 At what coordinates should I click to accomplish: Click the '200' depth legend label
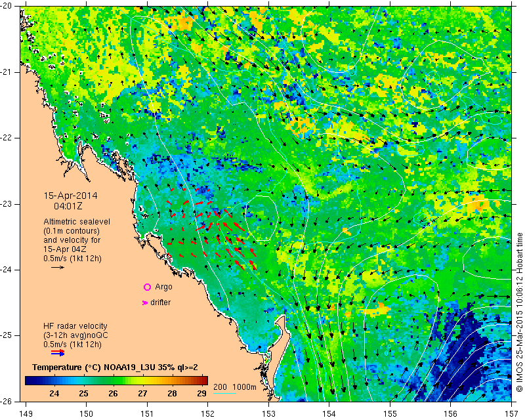220,387
